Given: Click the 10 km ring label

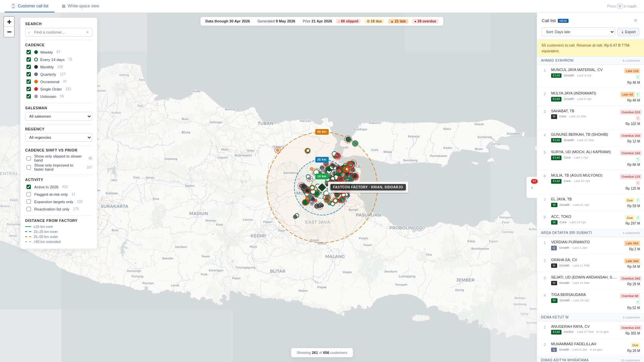Looking at the screenshot, I should pyautogui.click(x=322, y=176).
